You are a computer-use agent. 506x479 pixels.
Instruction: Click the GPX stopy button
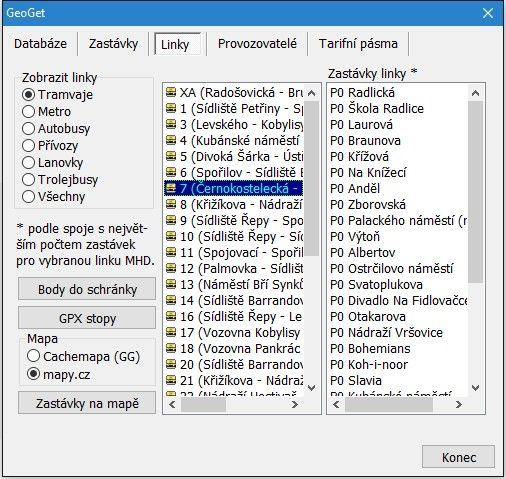coord(87,318)
